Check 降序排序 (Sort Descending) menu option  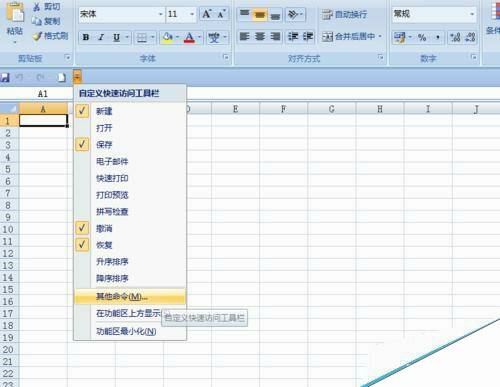pos(130,278)
